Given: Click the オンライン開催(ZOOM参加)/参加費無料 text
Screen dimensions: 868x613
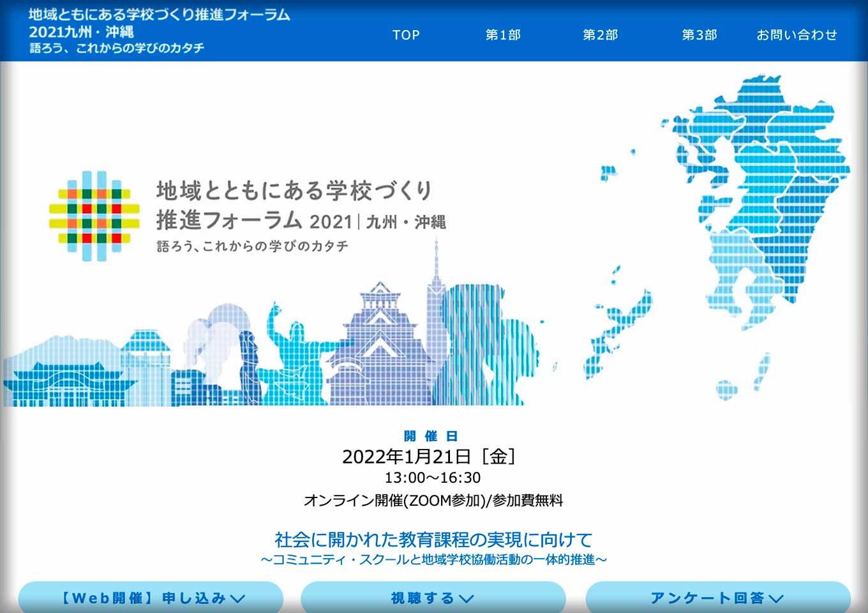Looking at the screenshot, I should 433,501.
